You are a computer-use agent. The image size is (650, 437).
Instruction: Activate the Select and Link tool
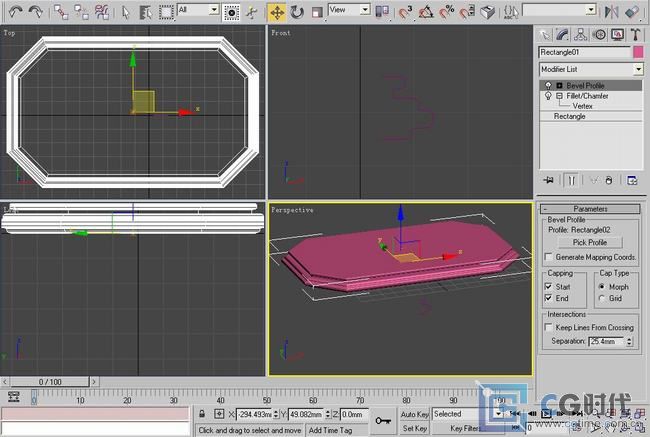point(61,12)
